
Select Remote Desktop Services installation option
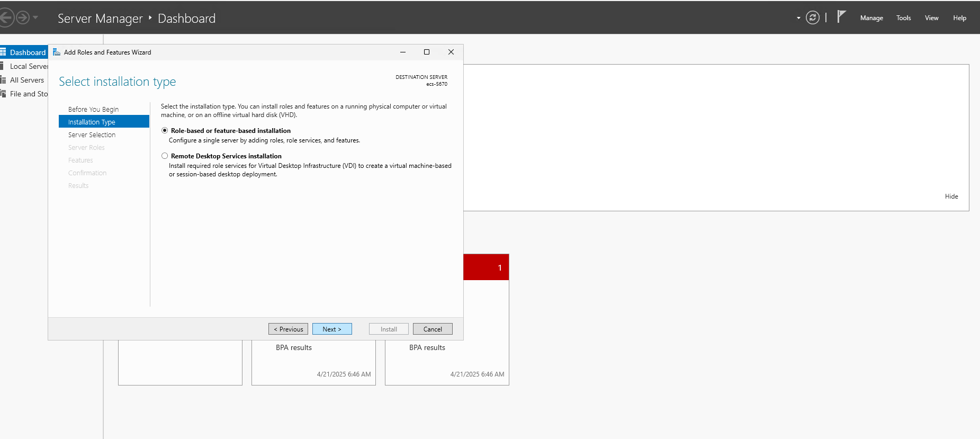pyautogui.click(x=165, y=156)
